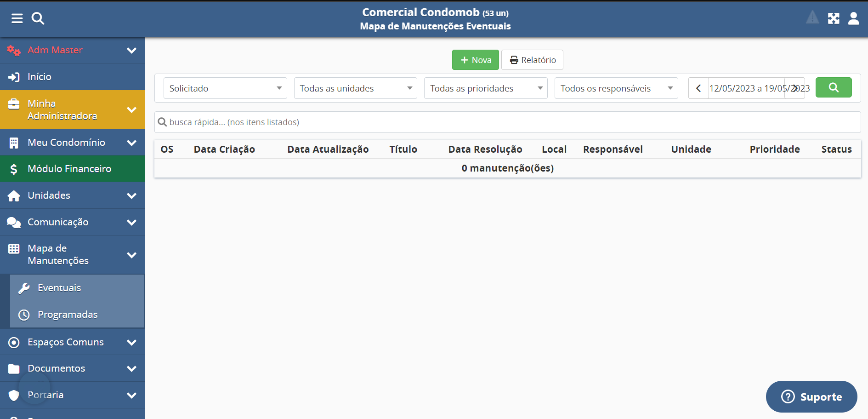Image resolution: width=868 pixels, height=419 pixels.
Task: Open the Suporte help button
Action: (811, 396)
